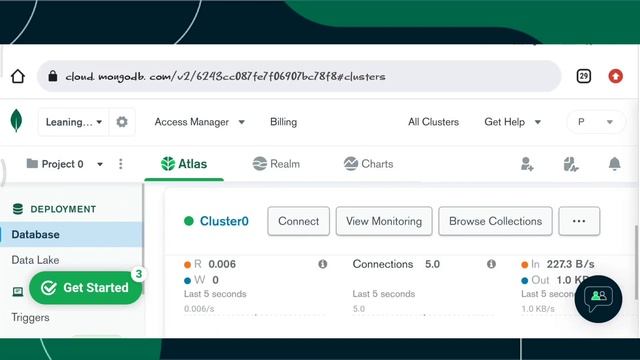The width and height of the screenshot is (640, 360).
Task: Click info icon next to Connections 5.0
Action: tap(491, 264)
